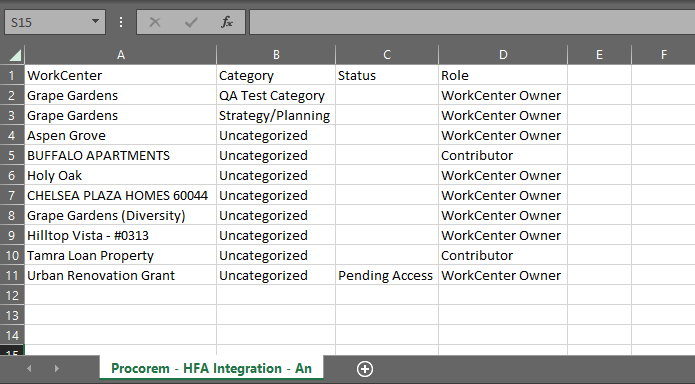Click Uncategorized cell for Aspen Grove

[x=276, y=135]
